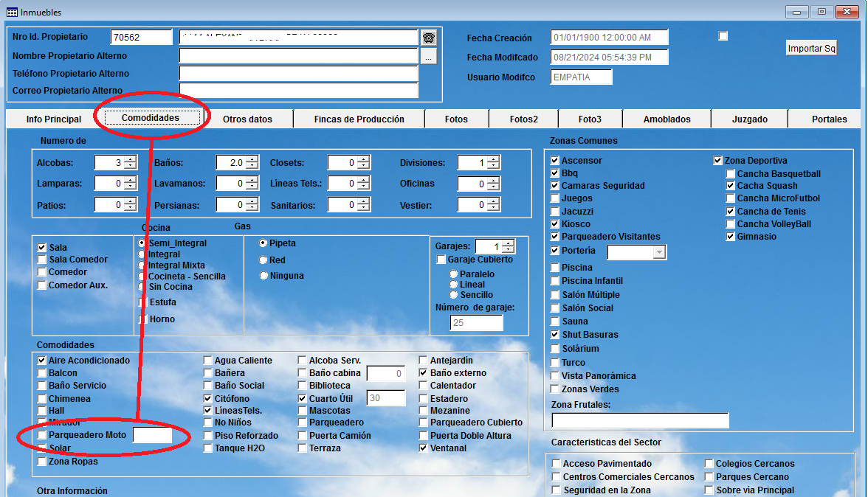Click the Importar Sq button

[811, 48]
